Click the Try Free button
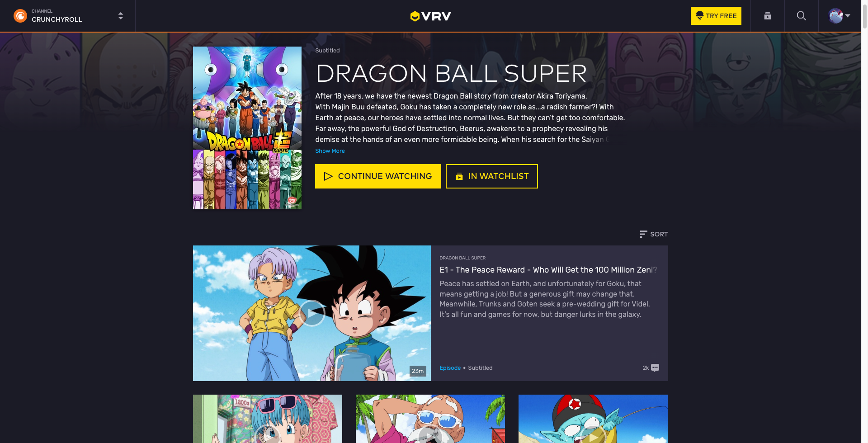This screenshot has height=443, width=868. 716,16
